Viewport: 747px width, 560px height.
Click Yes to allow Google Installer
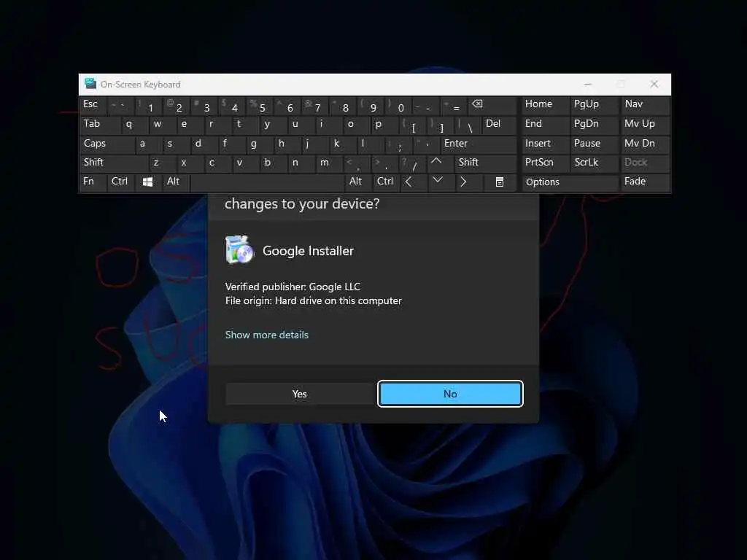click(300, 394)
